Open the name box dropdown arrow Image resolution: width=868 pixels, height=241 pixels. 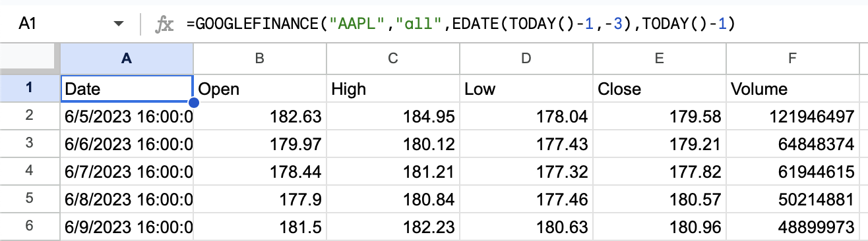tap(119, 24)
